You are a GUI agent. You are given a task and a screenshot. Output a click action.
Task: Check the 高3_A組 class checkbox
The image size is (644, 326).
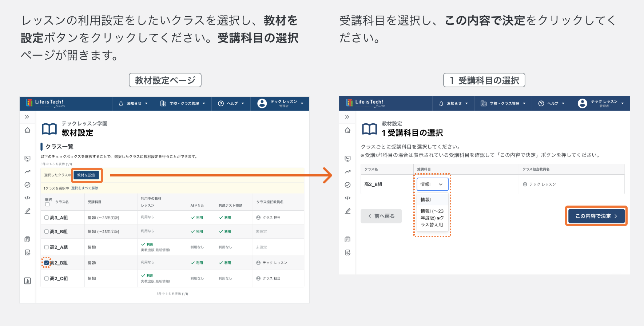tap(47, 218)
